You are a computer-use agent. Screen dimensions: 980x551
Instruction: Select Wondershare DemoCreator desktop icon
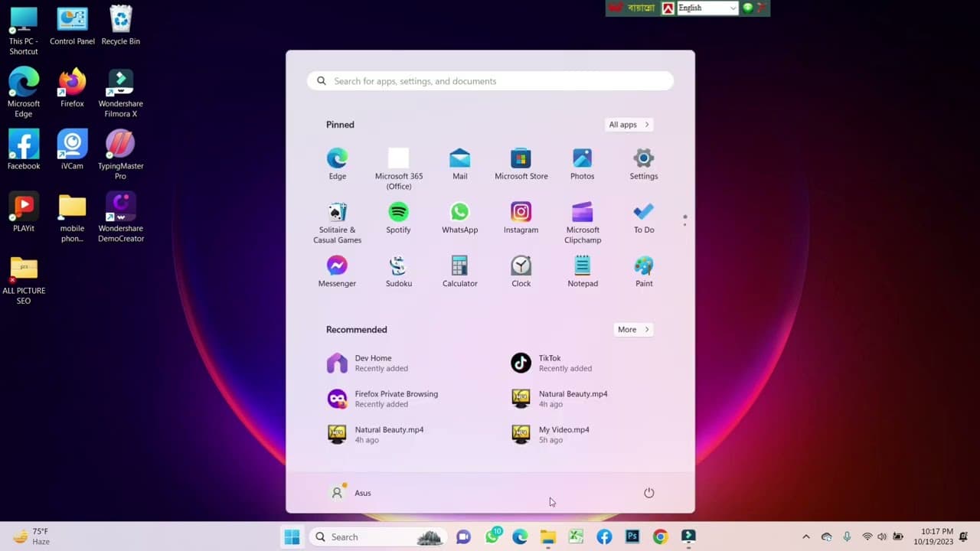120,217
